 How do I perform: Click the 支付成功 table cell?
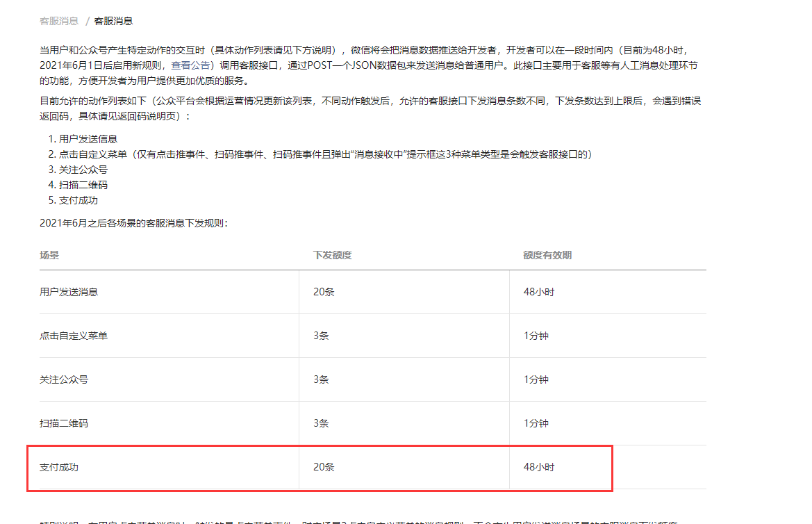pyautogui.click(x=59, y=467)
